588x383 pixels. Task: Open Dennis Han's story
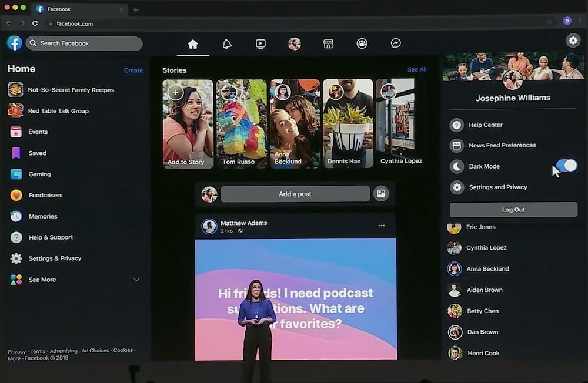click(348, 123)
